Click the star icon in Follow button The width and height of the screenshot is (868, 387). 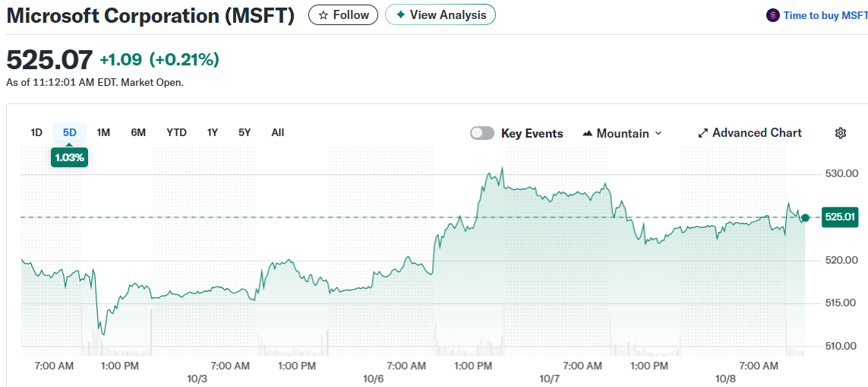[x=324, y=15]
